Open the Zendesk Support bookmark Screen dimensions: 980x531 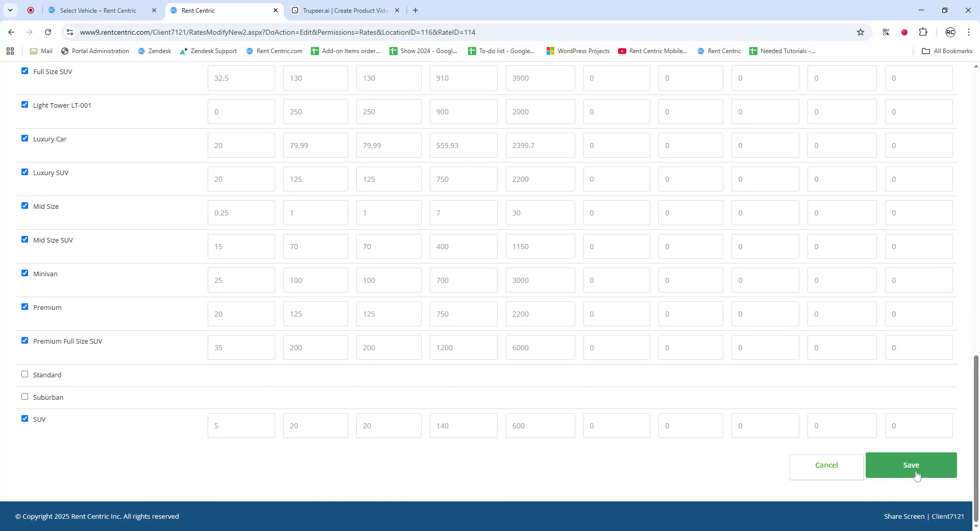208,51
